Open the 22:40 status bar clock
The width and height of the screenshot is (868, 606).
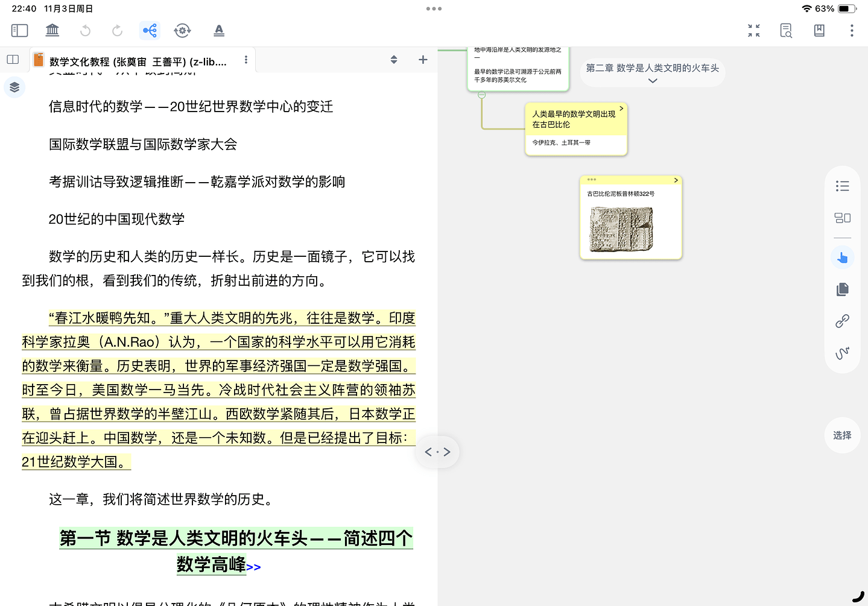click(x=24, y=8)
